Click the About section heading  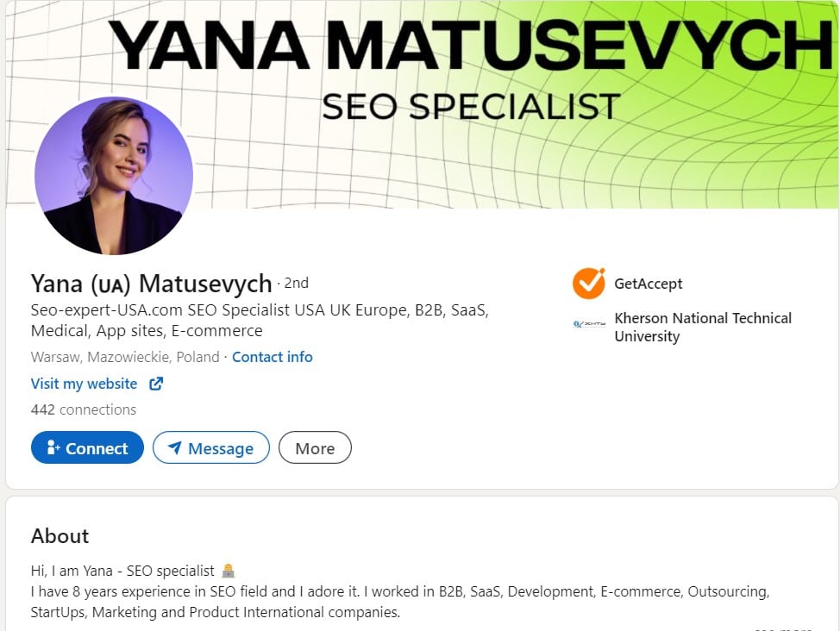coord(60,536)
